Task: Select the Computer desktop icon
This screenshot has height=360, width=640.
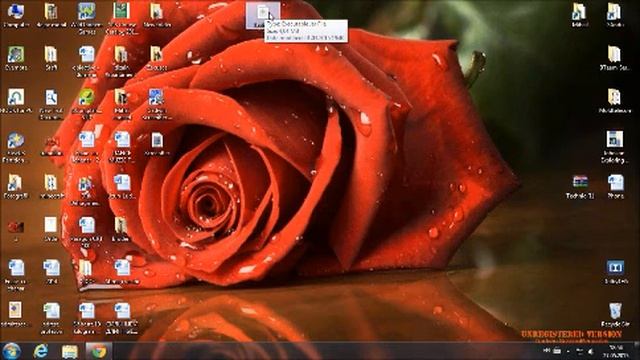Action: click(16, 16)
